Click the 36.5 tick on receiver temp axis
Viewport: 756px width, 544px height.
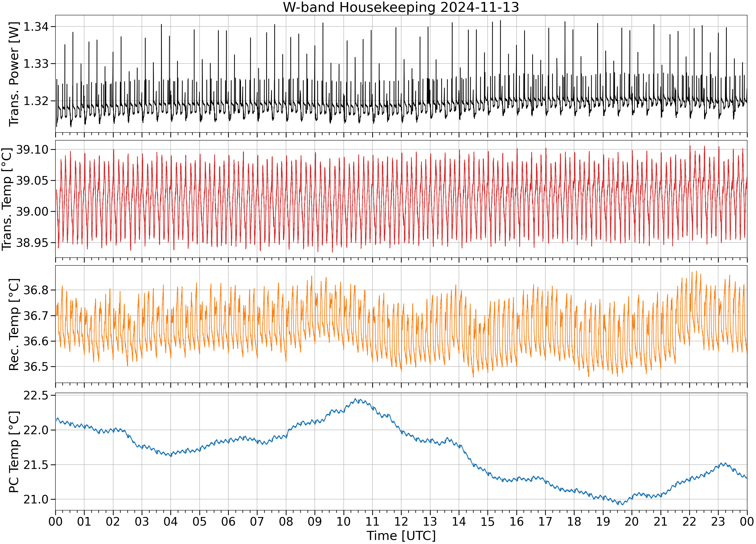[36, 367]
